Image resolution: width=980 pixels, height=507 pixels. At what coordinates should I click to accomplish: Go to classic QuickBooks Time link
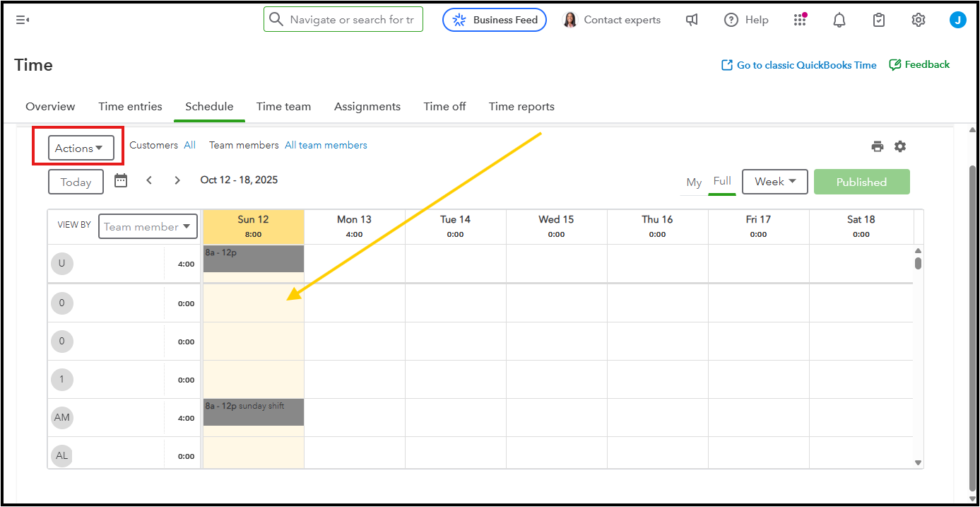[798, 65]
